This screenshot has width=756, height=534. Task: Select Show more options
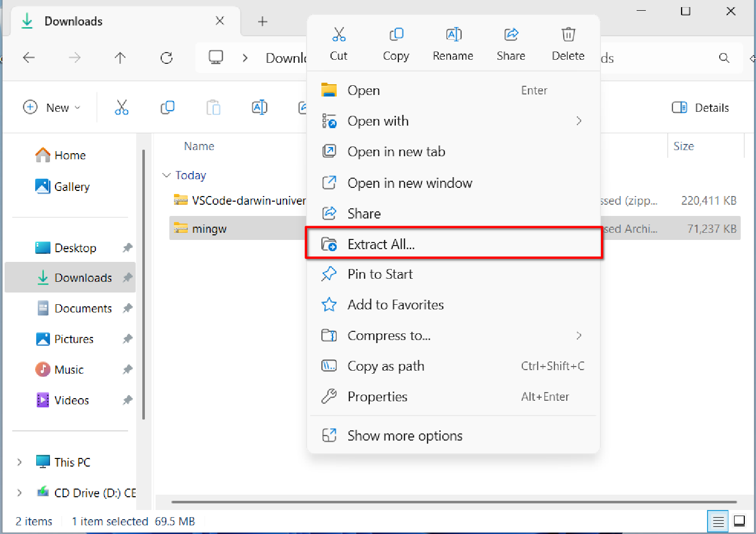pyautogui.click(x=405, y=435)
